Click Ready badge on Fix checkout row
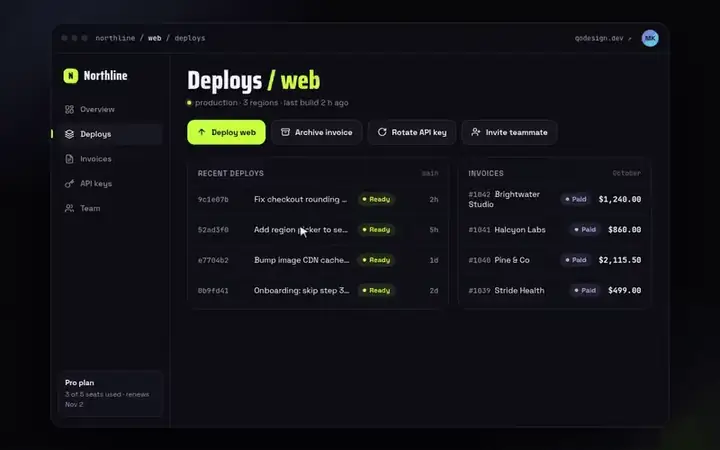This screenshot has width=720, height=450. 377,199
